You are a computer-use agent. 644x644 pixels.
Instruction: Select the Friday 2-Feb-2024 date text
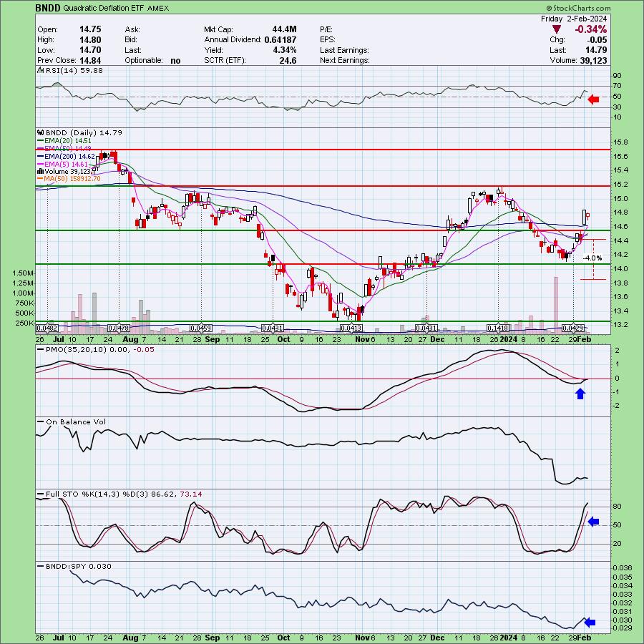click(573, 19)
